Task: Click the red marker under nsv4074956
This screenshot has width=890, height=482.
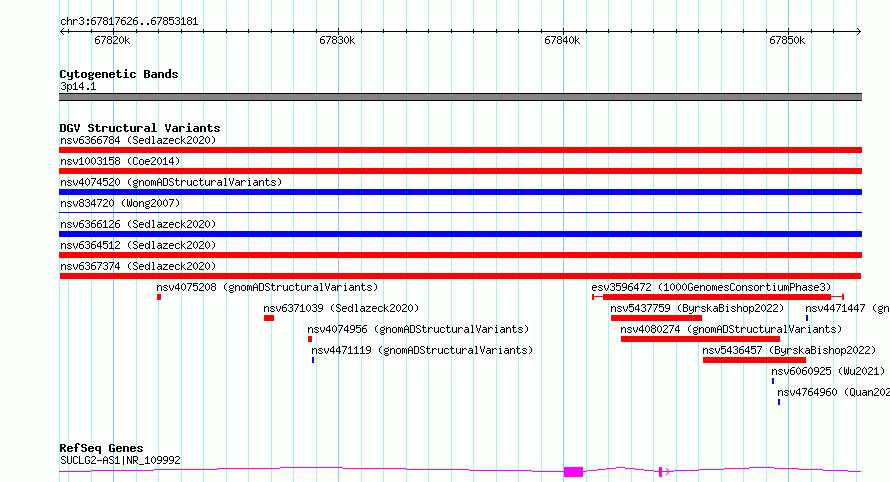Action: (x=310, y=339)
